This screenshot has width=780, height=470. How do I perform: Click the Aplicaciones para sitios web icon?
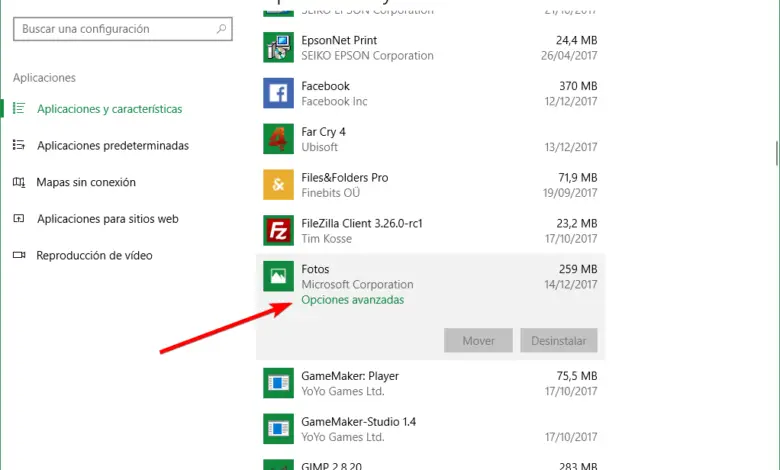(19, 218)
